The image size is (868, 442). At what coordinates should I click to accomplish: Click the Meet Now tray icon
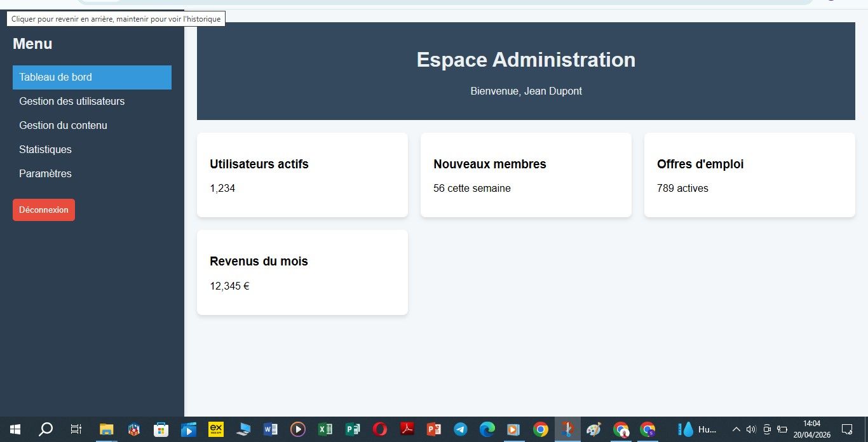[x=767, y=429]
